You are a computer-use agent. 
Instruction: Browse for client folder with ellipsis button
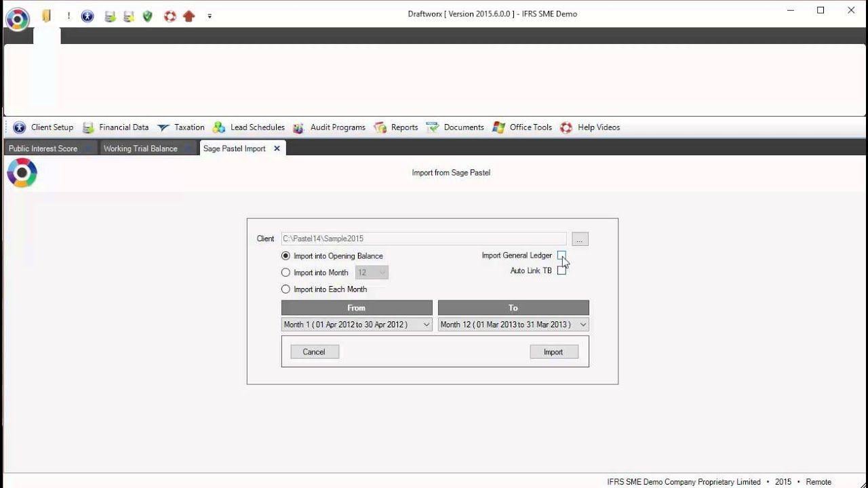[x=580, y=239]
